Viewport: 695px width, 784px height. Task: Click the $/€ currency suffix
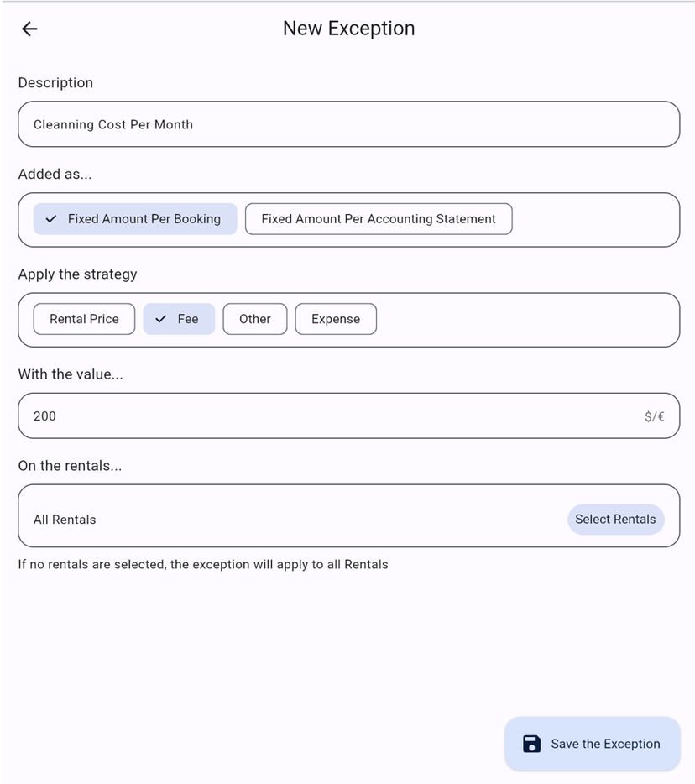click(654, 416)
